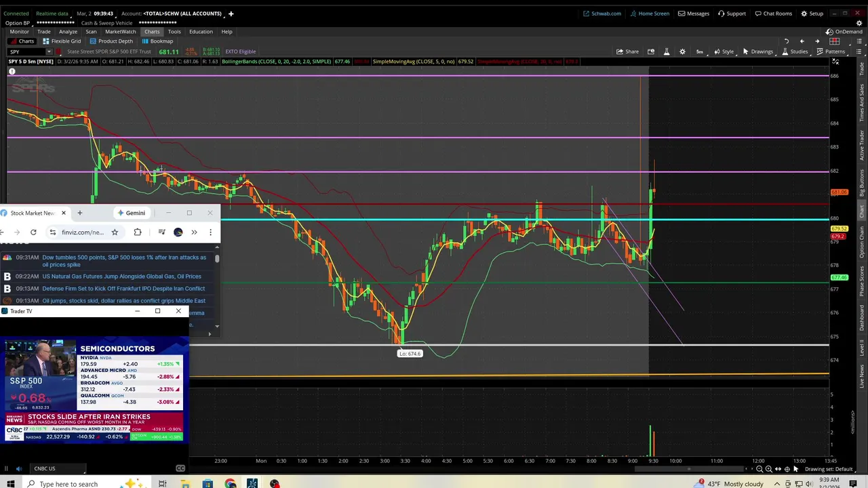868x488 pixels.
Task: Click the chart settings gear icon
Action: pyautogui.click(x=682, y=52)
